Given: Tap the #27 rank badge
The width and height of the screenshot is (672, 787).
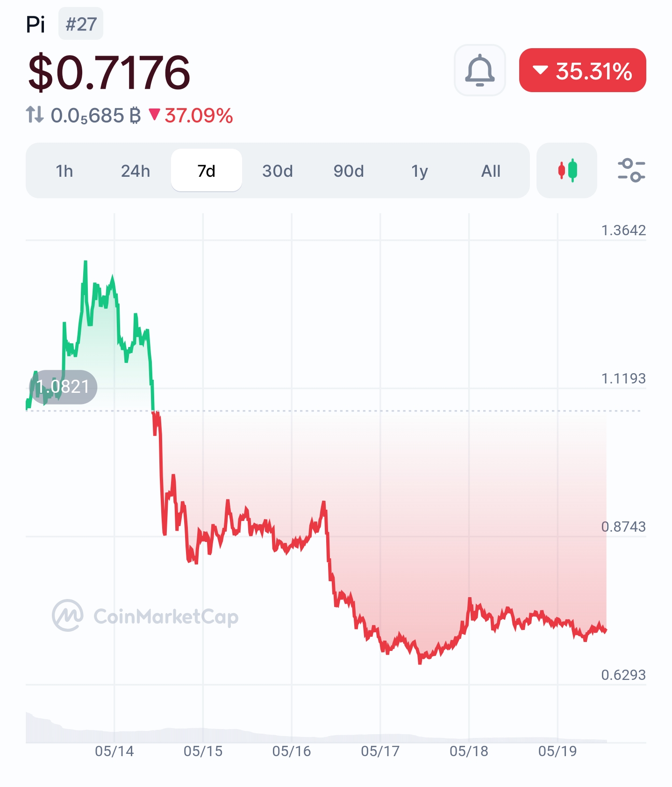Looking at the screenshot, I should 81,24.
